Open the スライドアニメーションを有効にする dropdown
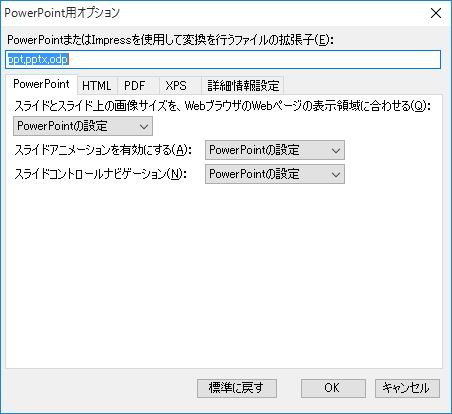This screenshot has height=414, width=452. [x=275, y=150]
